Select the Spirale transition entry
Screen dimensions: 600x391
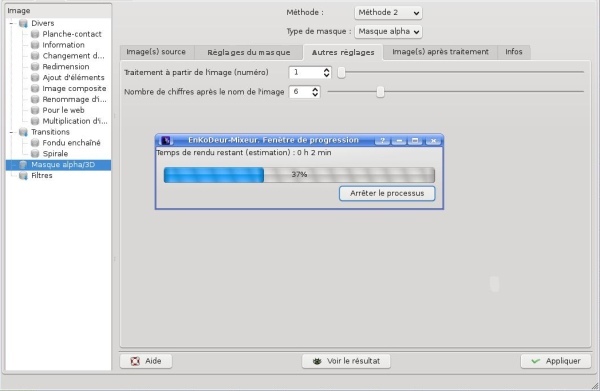(55, 153)
